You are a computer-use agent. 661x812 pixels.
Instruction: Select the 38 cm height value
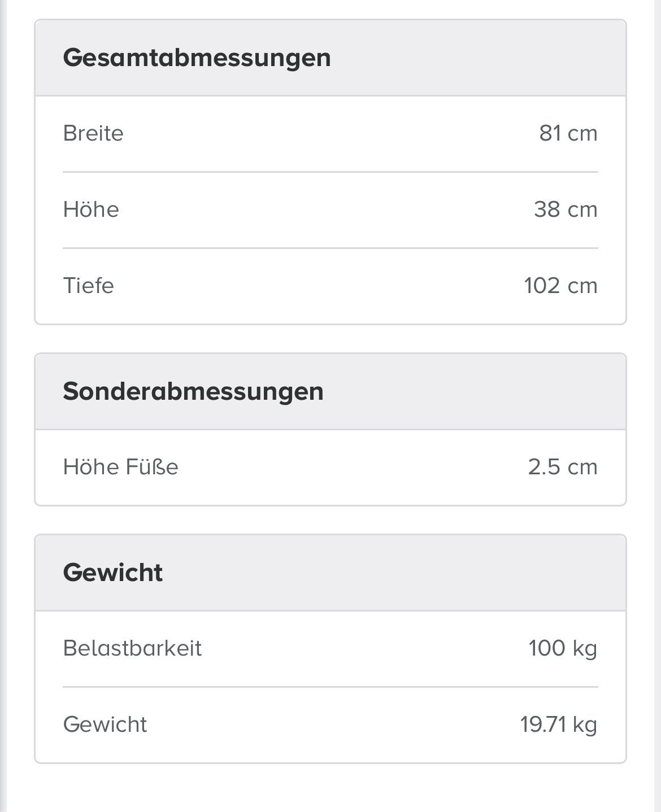pyautogui.click(x=566, y=209)
